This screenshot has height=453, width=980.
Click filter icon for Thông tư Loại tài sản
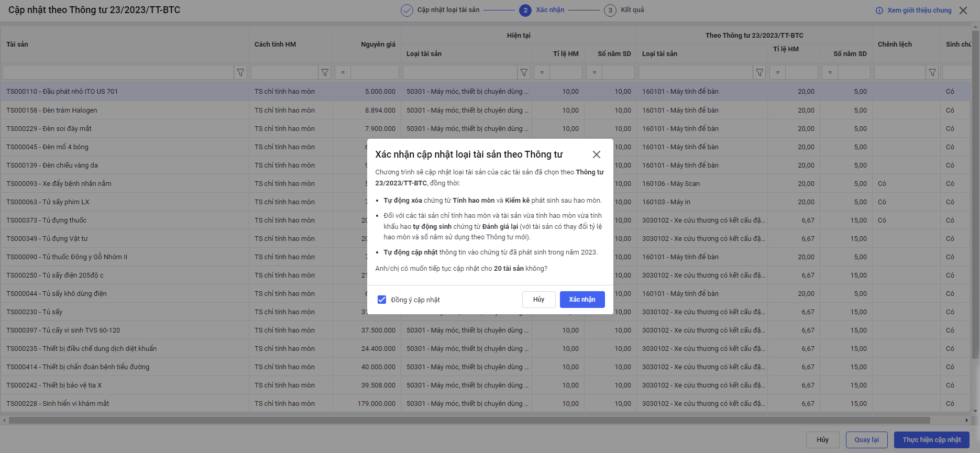tap(759, 73)
